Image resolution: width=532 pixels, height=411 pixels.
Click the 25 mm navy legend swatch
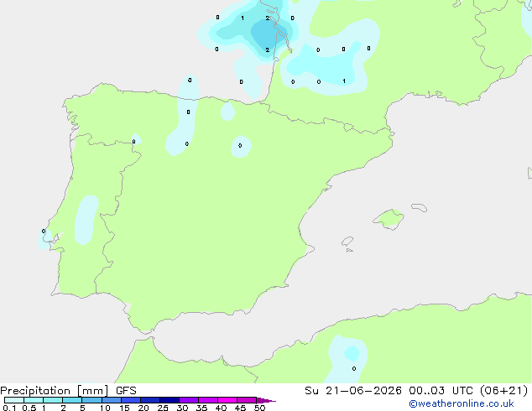(x=169, y=400)
